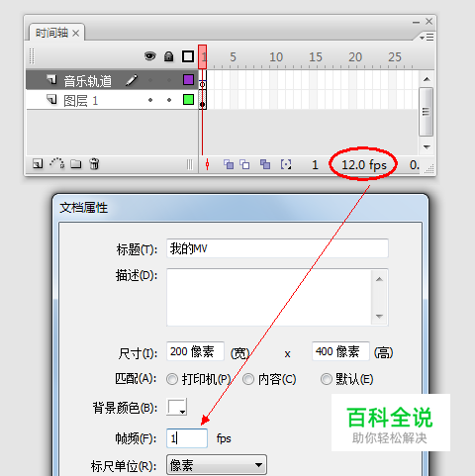
Task: Toggle the onion skin icon
Action: point(229,164)
